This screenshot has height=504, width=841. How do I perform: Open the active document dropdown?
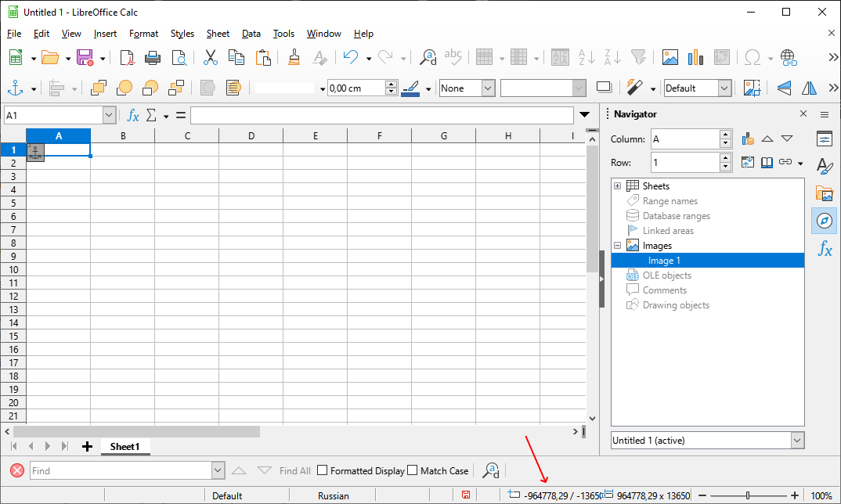(x=797, y=440)
